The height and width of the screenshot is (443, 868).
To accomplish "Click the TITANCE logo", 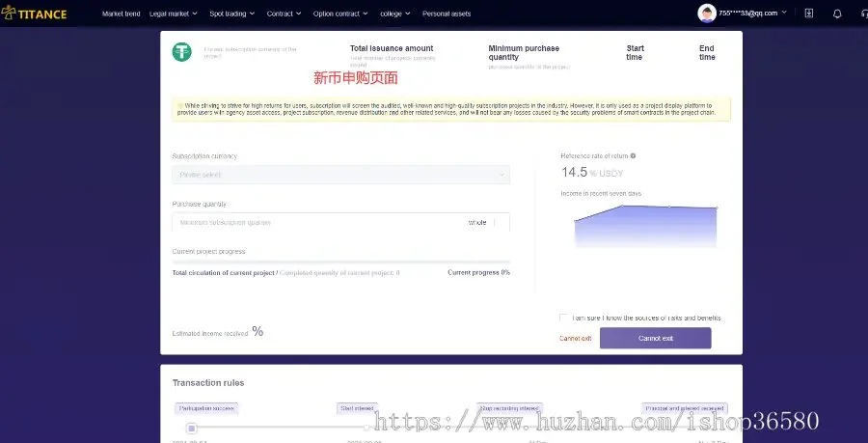I will [35, 14].
